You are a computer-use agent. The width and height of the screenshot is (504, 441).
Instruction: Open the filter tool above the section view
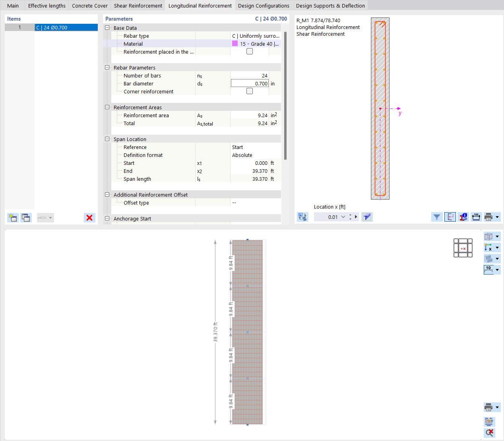(437, 217)
